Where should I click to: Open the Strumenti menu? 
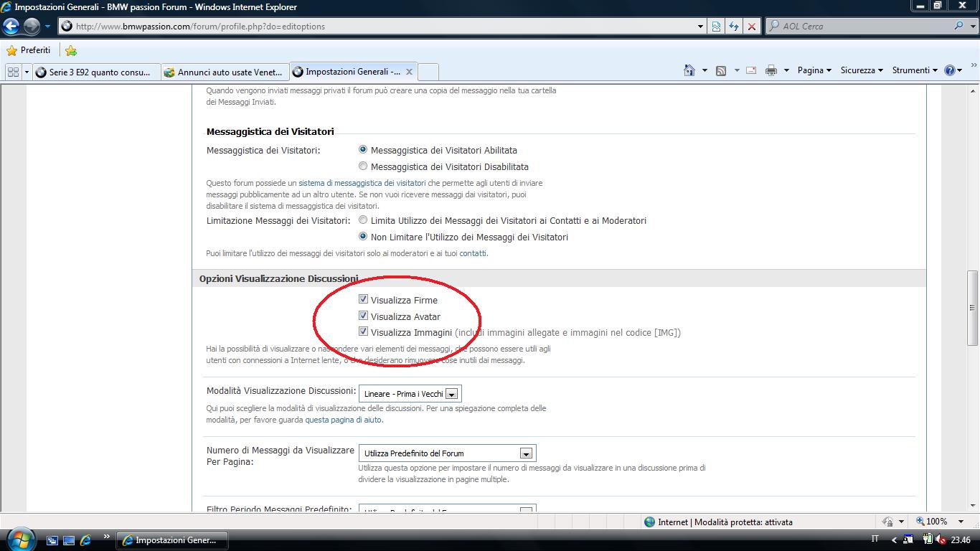pyautogui.click(x=914, y=70)
